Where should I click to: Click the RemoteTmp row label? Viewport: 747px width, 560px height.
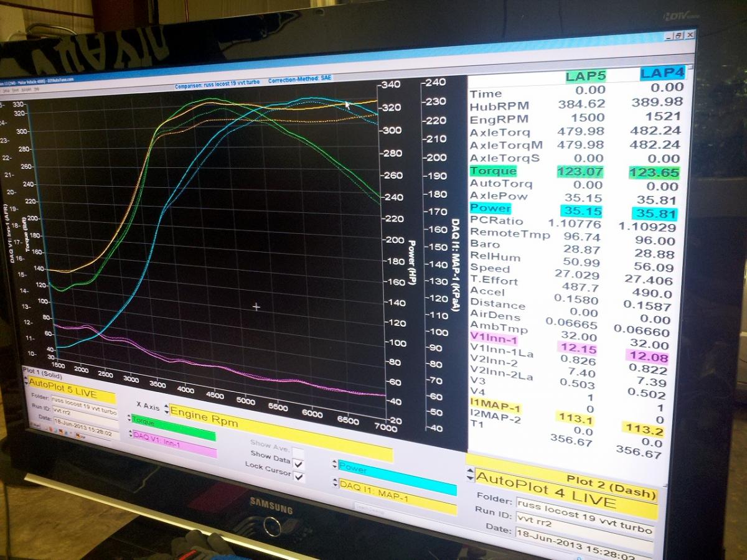click(510, 233)
